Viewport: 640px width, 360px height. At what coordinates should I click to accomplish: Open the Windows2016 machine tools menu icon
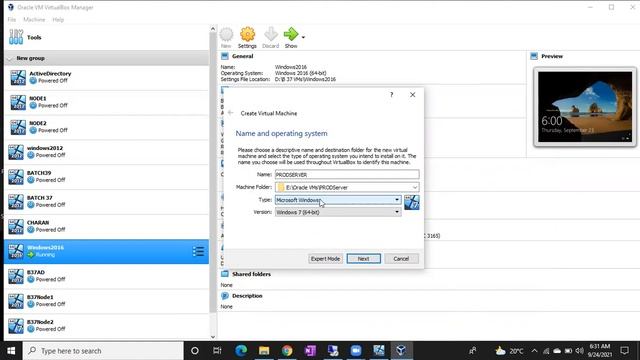point(198,251)
